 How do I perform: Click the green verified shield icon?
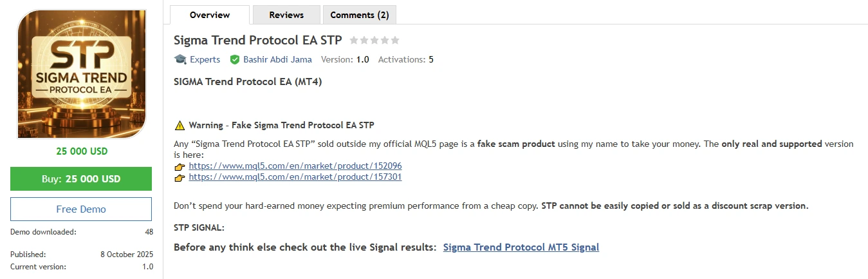[x=235, y=59]
